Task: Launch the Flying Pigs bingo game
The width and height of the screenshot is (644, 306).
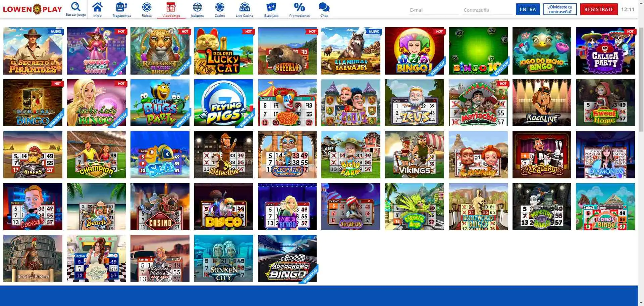Action: (223, 103)
